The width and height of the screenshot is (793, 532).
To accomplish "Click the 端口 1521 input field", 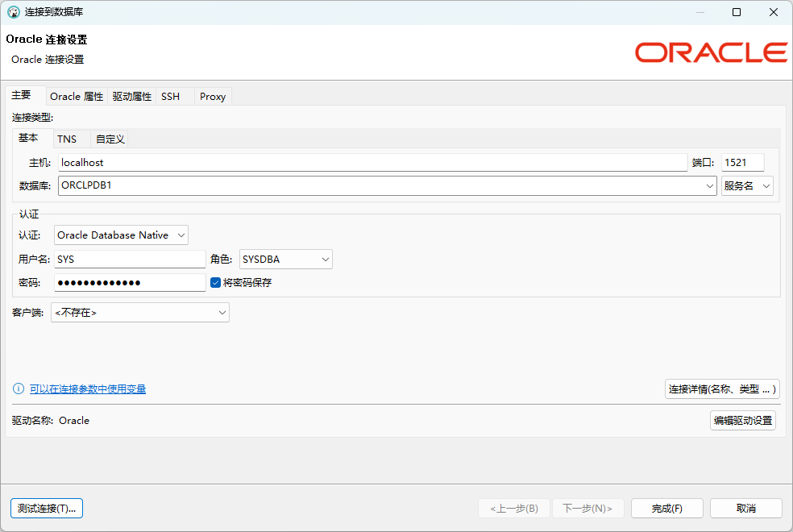I will click(742, 162).
